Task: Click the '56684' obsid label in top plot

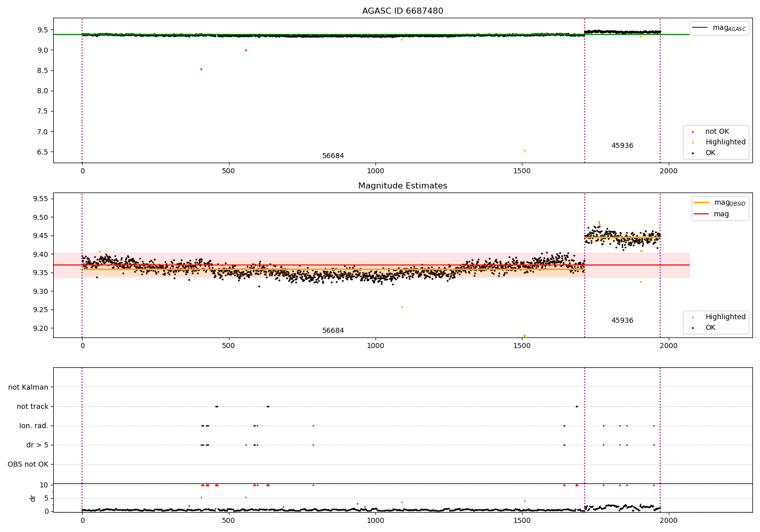Action: (x=333, y=156)
